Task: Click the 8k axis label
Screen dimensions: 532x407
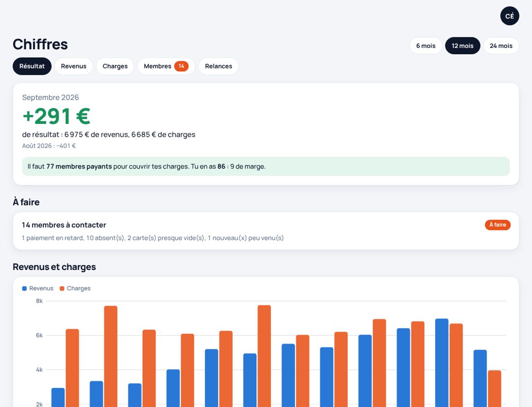Action: (x=39, y=301)
